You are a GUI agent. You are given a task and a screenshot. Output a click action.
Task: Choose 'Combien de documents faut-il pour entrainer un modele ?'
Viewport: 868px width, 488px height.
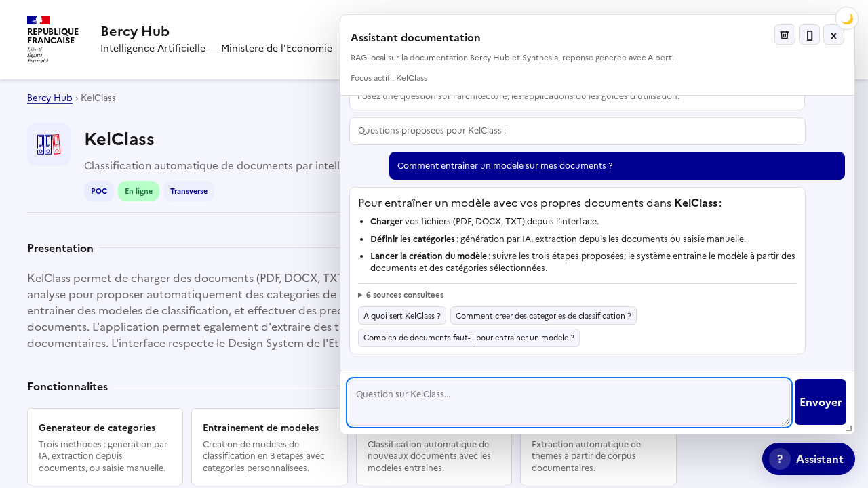(469, 338)
